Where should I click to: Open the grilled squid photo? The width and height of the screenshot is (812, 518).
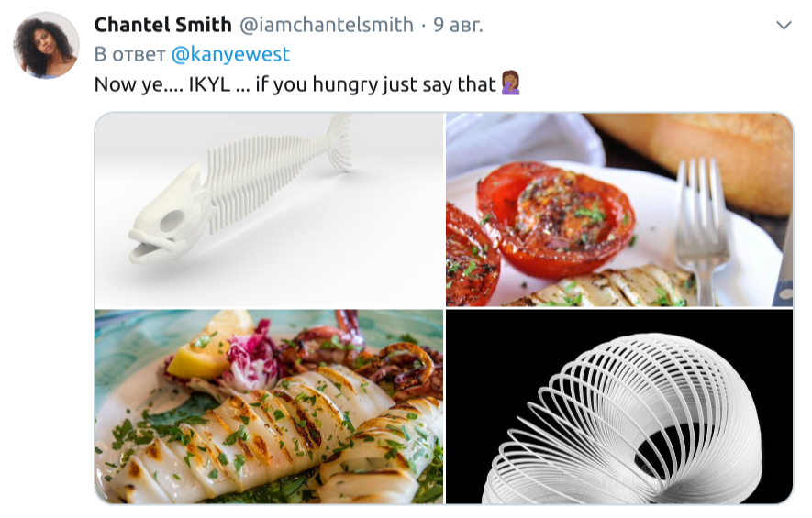tap(269, 406)
